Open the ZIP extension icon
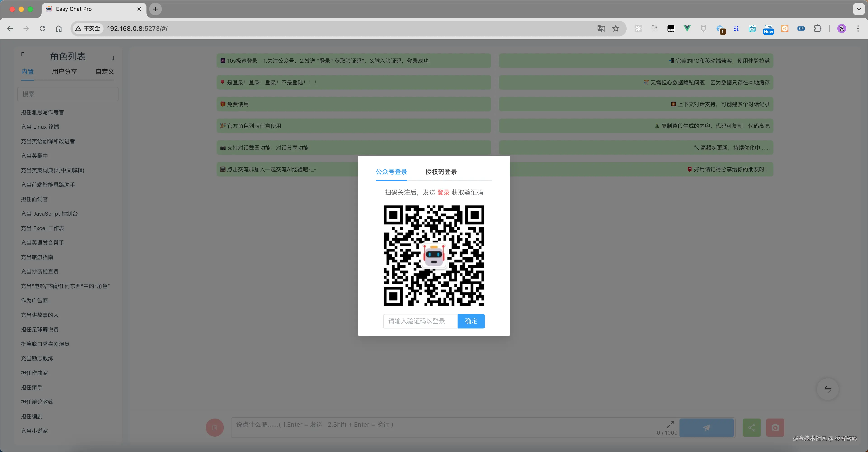868x452 pixels. pos(801,29)
